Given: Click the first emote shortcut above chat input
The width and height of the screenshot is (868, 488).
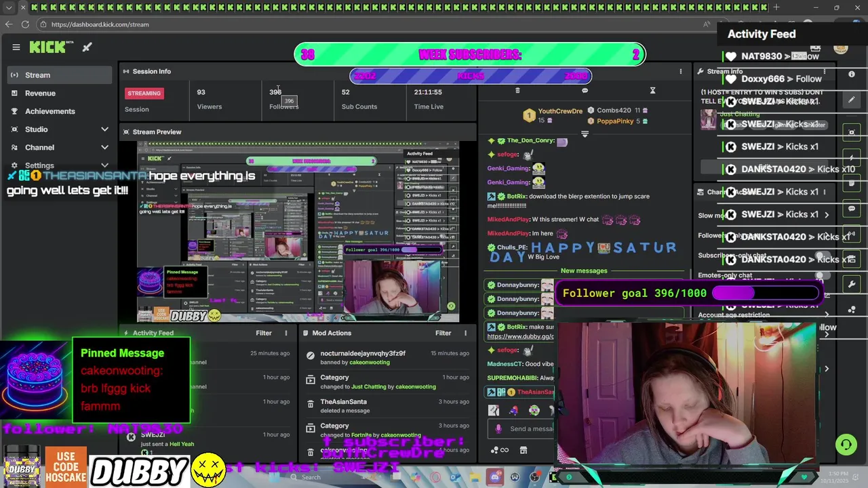Looking at the screenshot, I should point(494,410).
